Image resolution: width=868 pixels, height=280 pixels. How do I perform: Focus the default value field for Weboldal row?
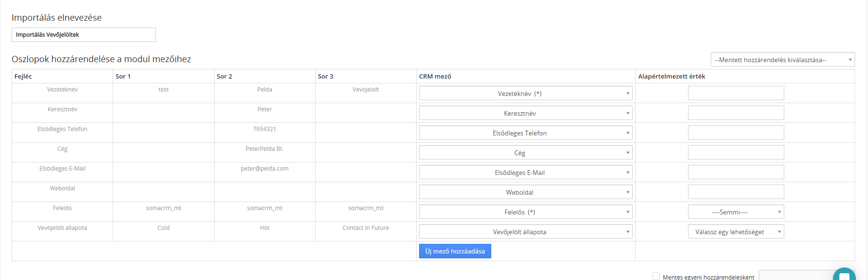736,192
